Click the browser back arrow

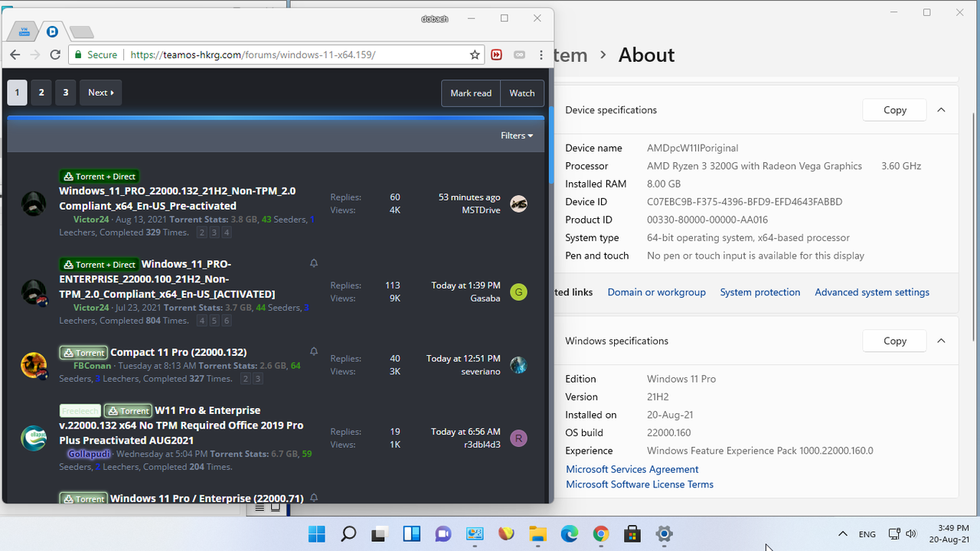point(15,55)
